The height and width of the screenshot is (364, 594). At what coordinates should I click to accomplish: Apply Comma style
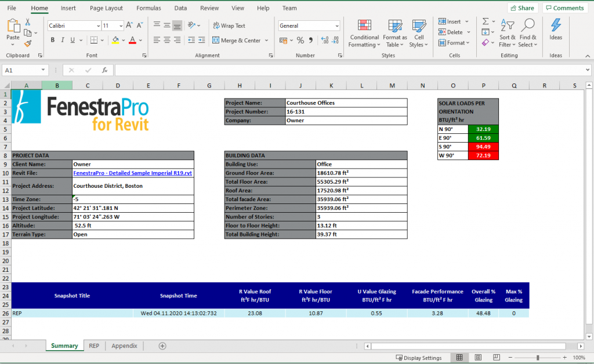[311, 40]
